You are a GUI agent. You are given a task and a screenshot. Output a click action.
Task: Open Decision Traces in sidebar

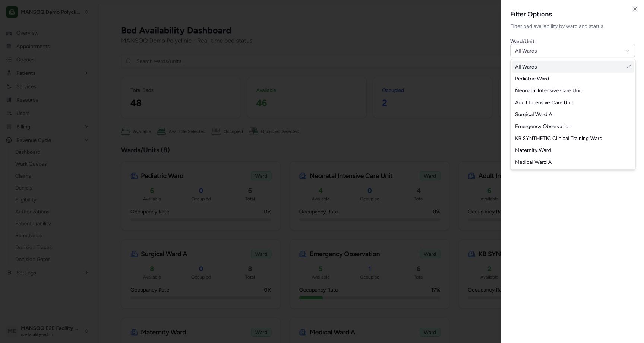[x=34, y=247]
